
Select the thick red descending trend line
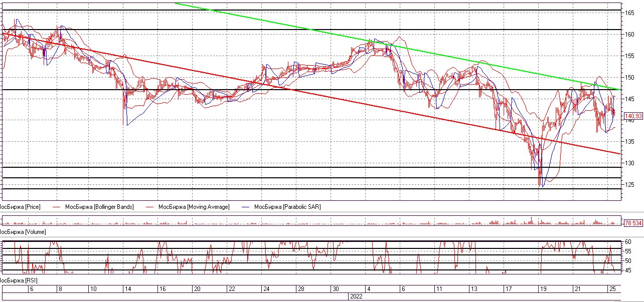tap(311, 93)
